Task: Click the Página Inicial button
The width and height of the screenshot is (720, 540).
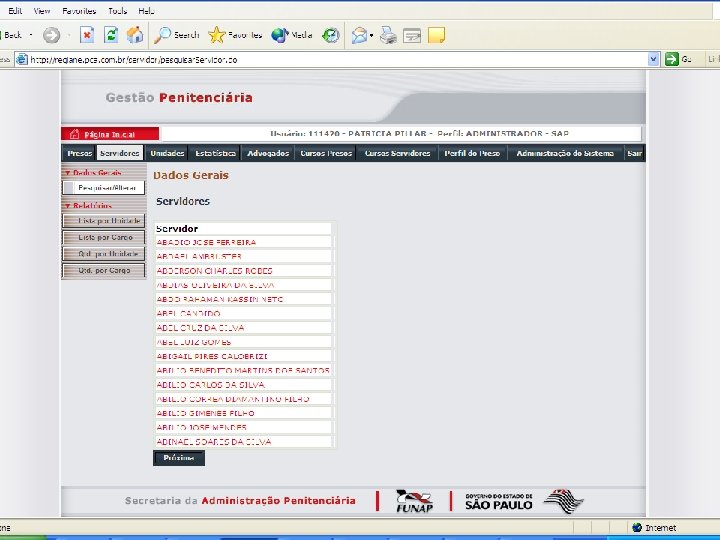Action: pyautogui.click(x=110, y=134)
